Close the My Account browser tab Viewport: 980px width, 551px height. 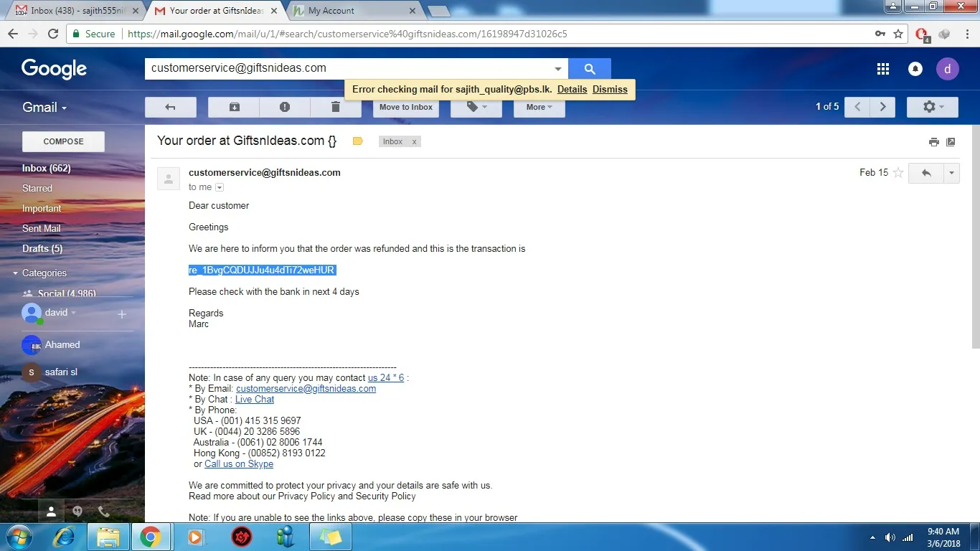coord(413,11)
